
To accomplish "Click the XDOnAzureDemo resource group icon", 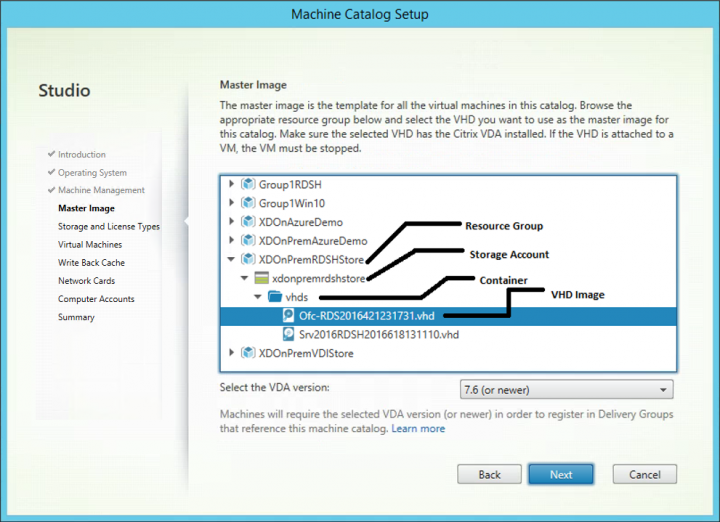I will (x=249, y=221).
